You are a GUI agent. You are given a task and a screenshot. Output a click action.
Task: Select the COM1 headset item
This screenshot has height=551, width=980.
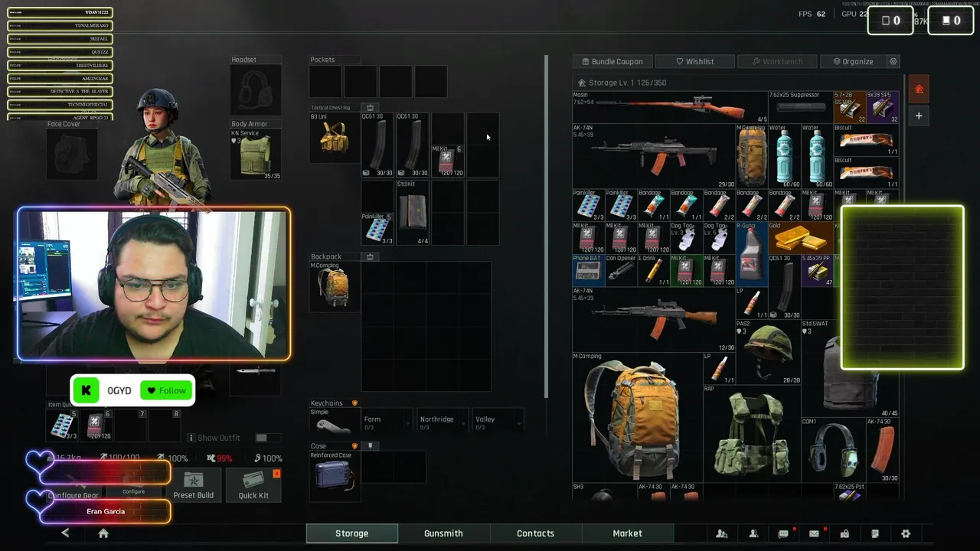[x=833, y=450]
